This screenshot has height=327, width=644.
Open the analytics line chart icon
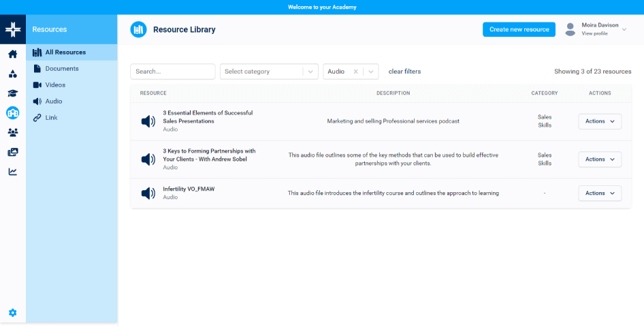click(12, 172)
